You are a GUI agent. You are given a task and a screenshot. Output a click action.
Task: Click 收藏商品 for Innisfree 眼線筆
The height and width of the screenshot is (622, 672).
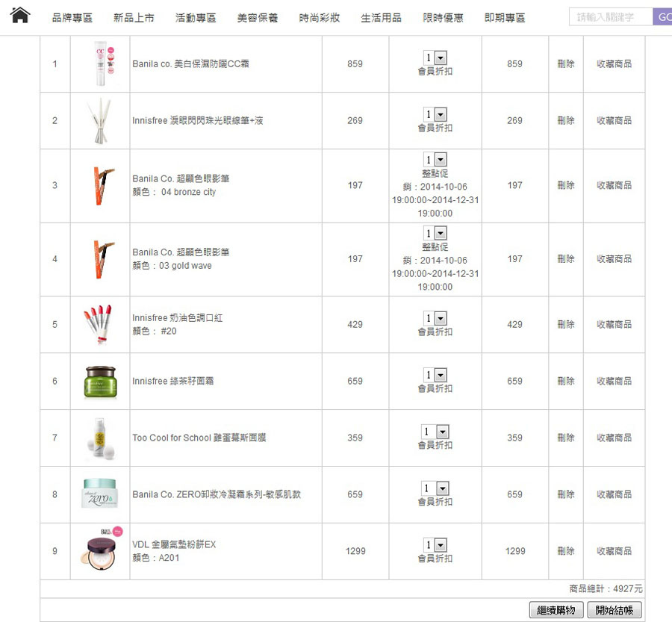615,120
